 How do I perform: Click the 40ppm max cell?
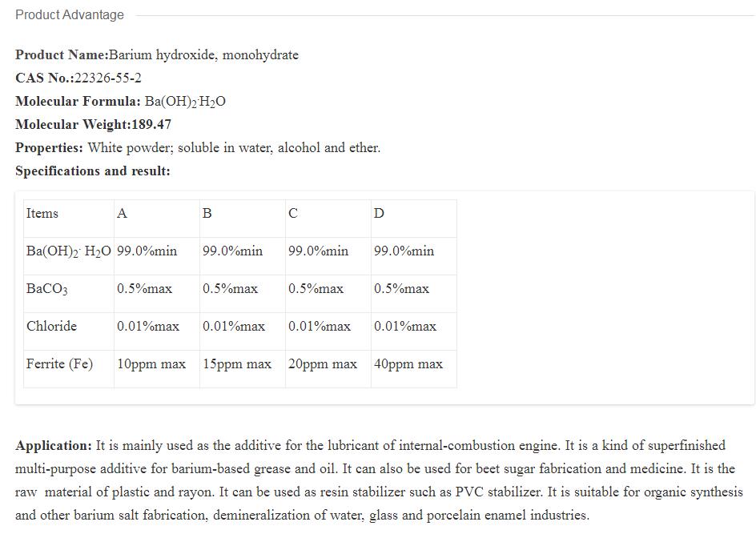(408, 363)
